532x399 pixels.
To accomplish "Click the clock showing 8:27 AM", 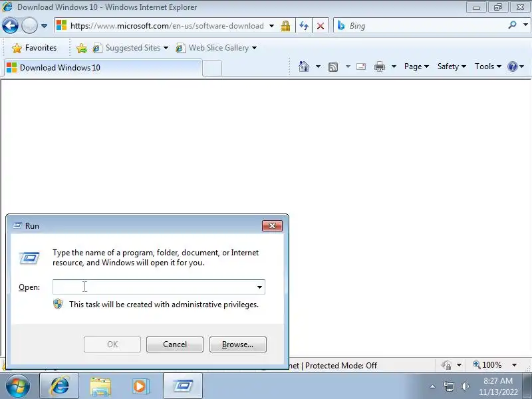I will tap(498, 386).
